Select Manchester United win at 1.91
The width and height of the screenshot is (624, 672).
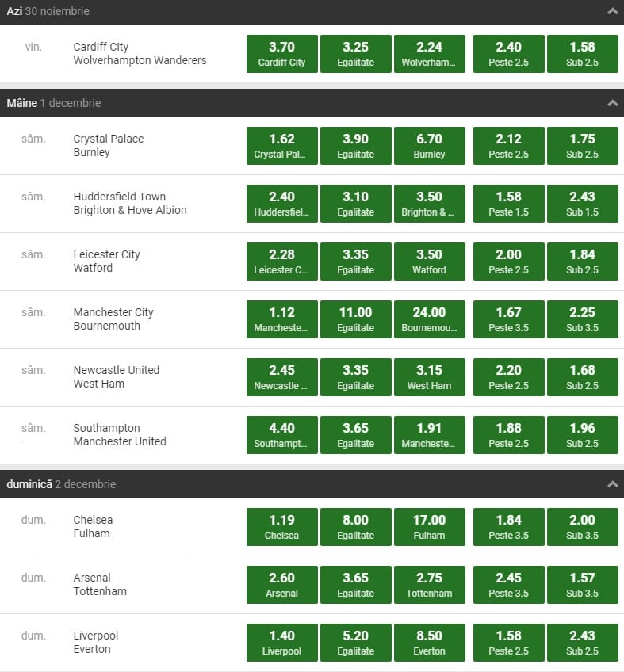click(429, 435)
